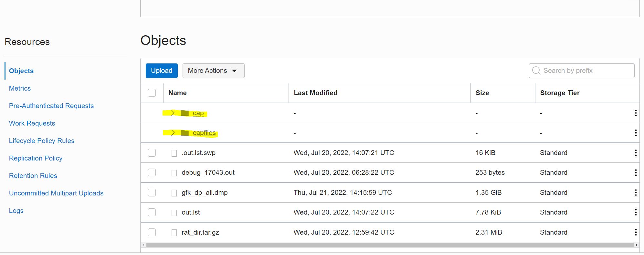Click the Thu, Jul 21, 2022, 14:15:59 UTC date

(343, 193)
